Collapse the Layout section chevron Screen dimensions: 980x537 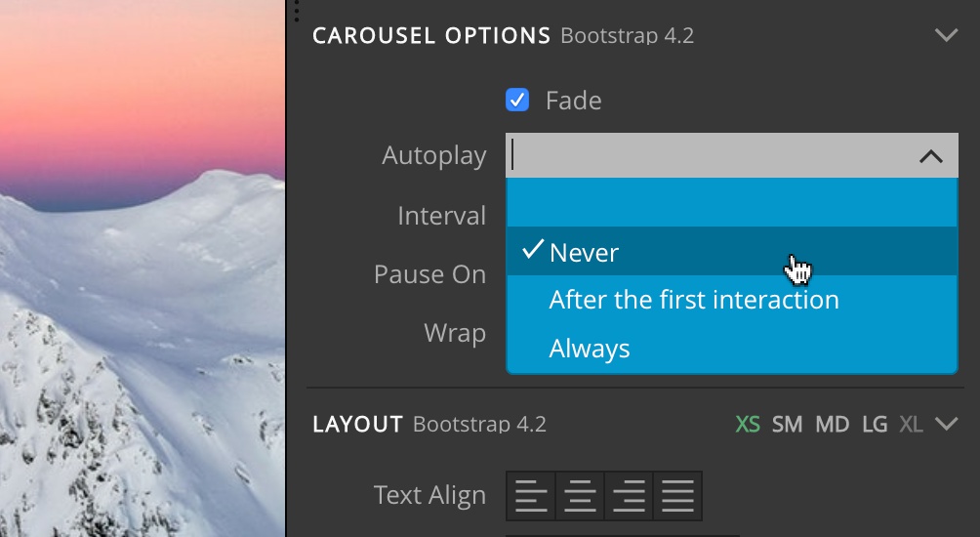(946, 424)
